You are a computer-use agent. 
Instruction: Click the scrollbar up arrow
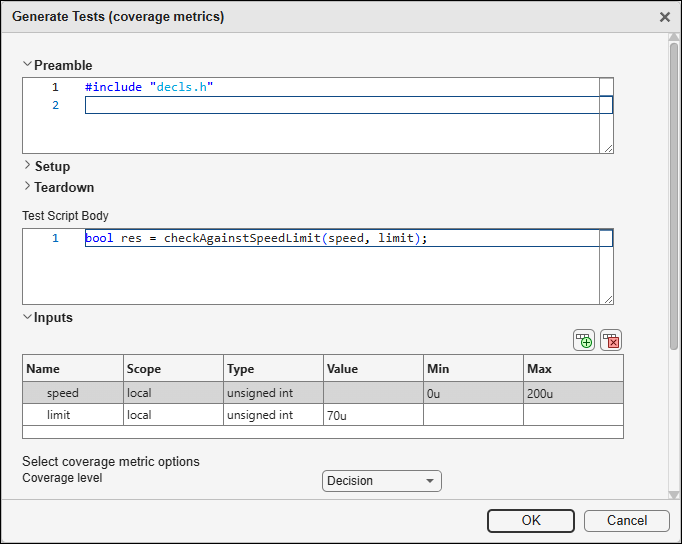point(674,37)
